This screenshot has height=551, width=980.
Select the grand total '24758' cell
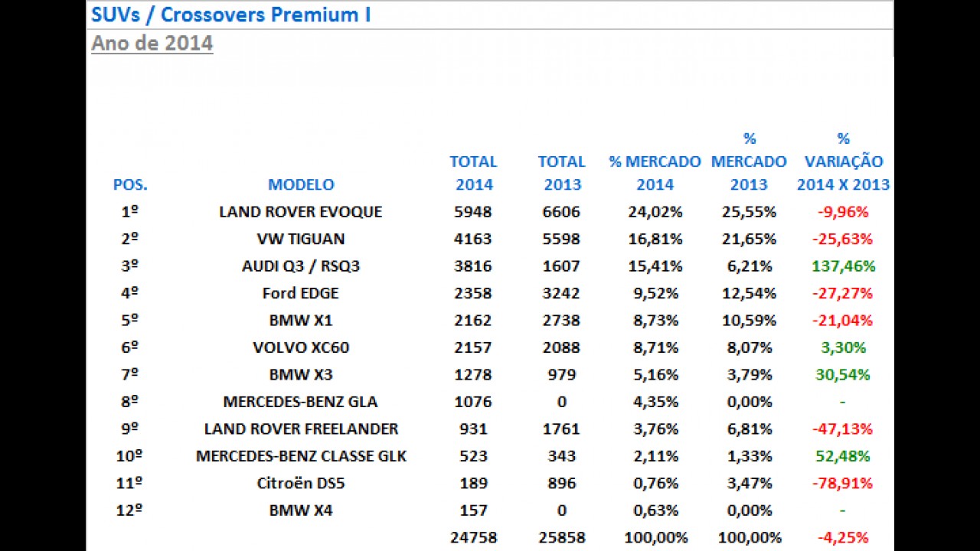coord(473,538)
